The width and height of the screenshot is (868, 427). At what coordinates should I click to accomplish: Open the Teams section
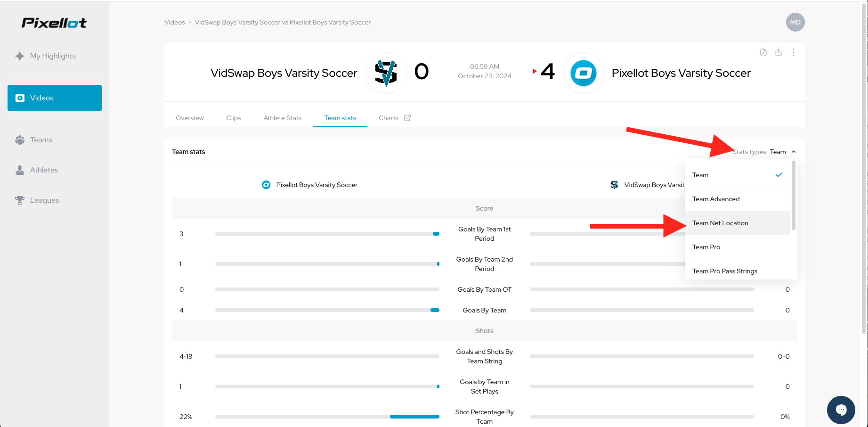[x=41, y=140]
